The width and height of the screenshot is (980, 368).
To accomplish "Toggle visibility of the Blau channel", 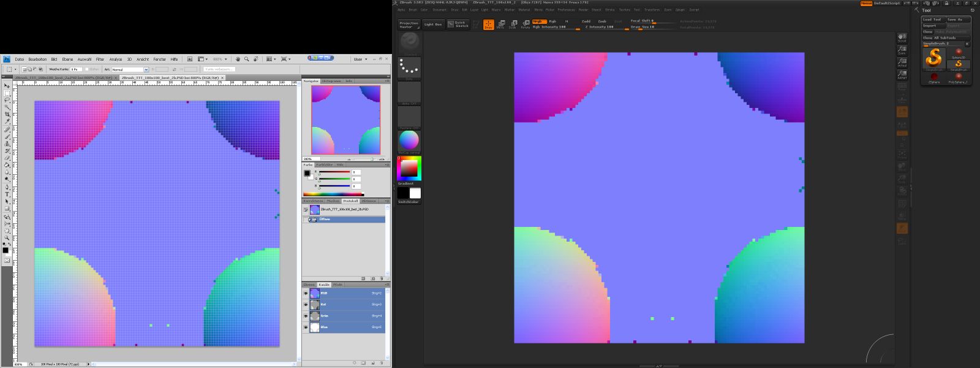I will click(x=306, y=327).
